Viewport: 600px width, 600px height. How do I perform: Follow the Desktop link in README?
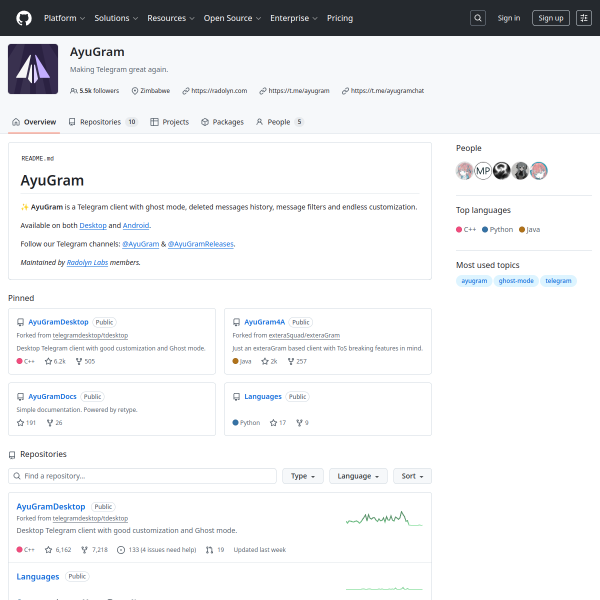tap(93, 225)
